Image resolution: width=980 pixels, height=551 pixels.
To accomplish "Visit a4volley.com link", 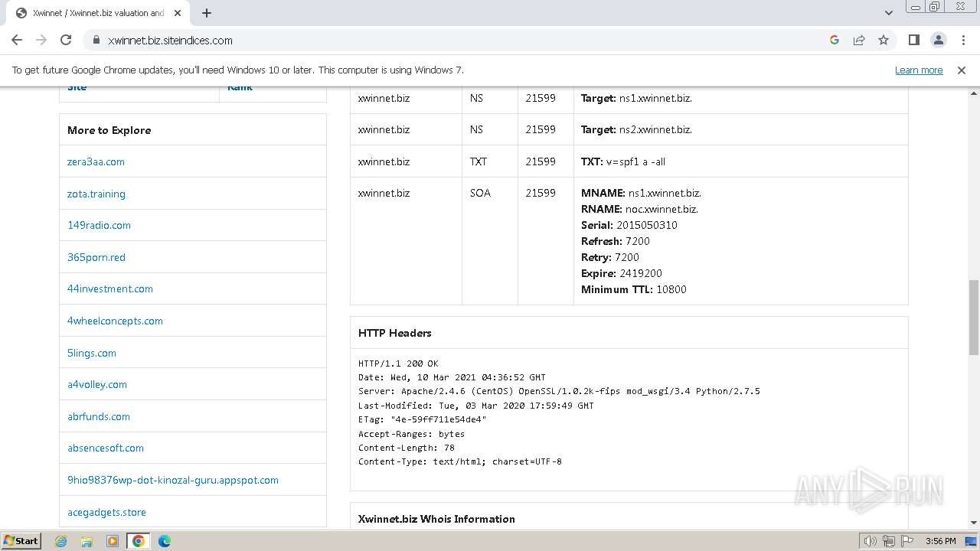I will click(x=97, y=384).
